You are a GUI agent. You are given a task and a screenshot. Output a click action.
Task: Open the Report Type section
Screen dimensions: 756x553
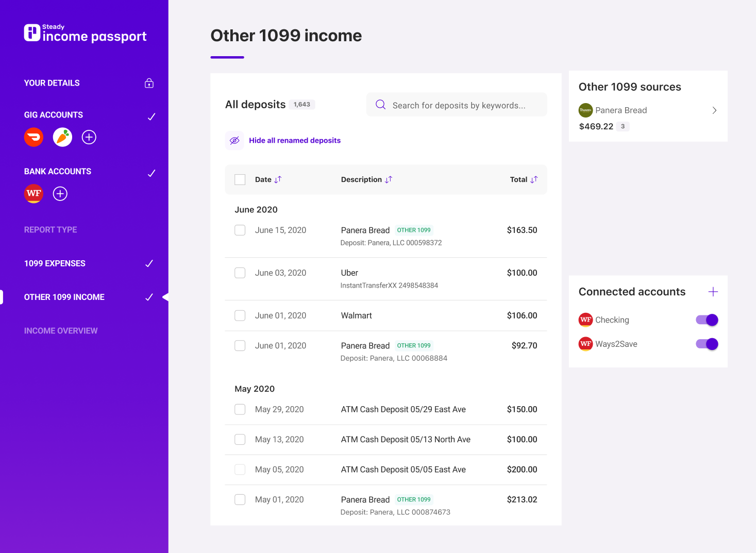point(51,230)
